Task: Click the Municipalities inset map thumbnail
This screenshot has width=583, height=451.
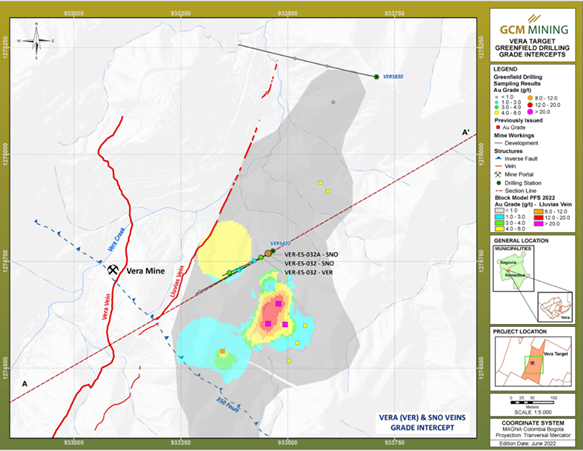Action: [513, 269]
